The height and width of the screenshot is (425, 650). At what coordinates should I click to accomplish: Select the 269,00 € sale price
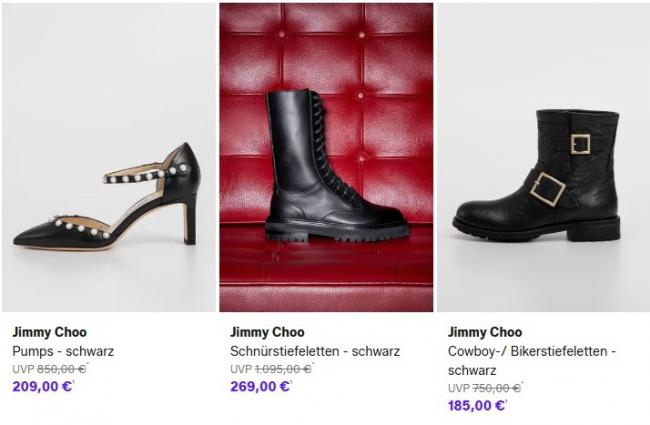tap(260, 387)
